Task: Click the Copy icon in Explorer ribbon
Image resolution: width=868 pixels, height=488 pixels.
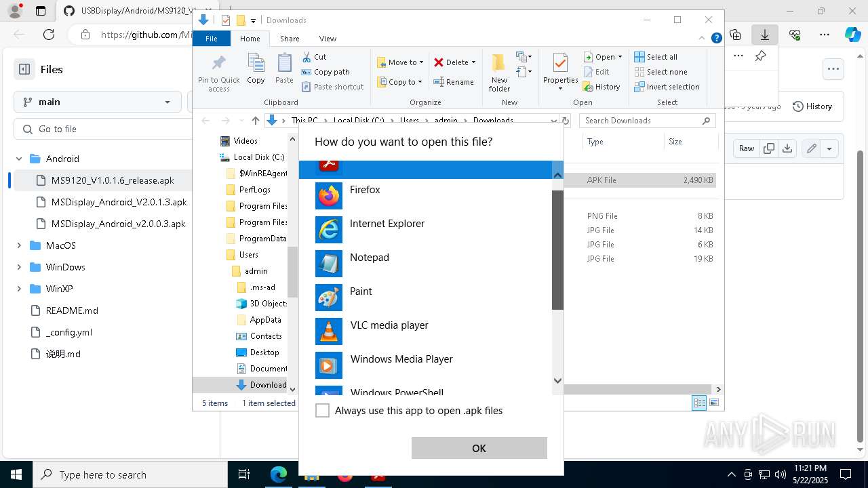Action: point(256,68)
